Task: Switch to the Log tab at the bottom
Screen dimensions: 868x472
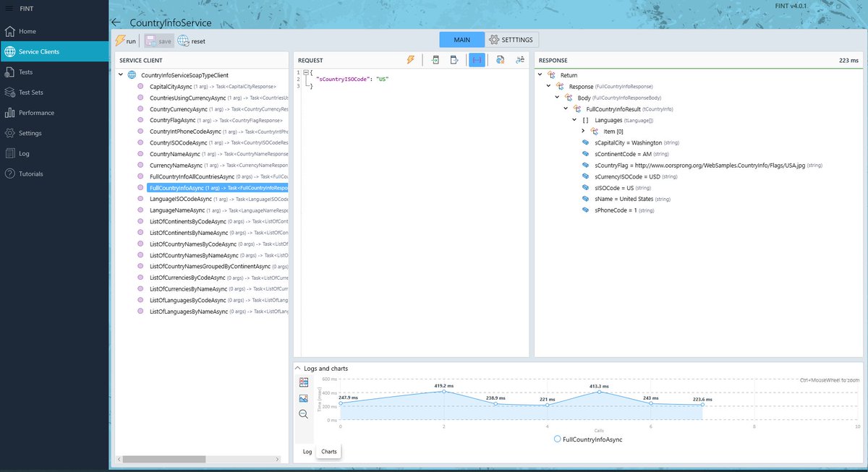Action: (x=307, y=451)
